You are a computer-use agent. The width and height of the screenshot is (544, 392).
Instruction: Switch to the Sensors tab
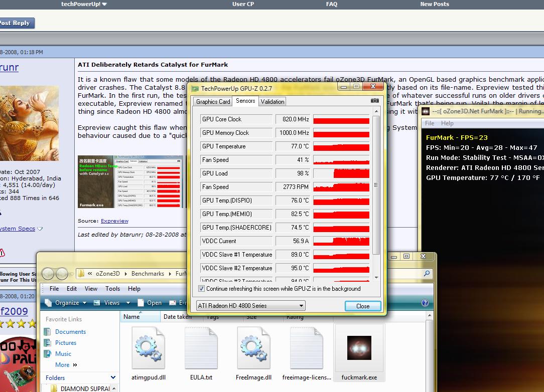click(x=245, y=101)
